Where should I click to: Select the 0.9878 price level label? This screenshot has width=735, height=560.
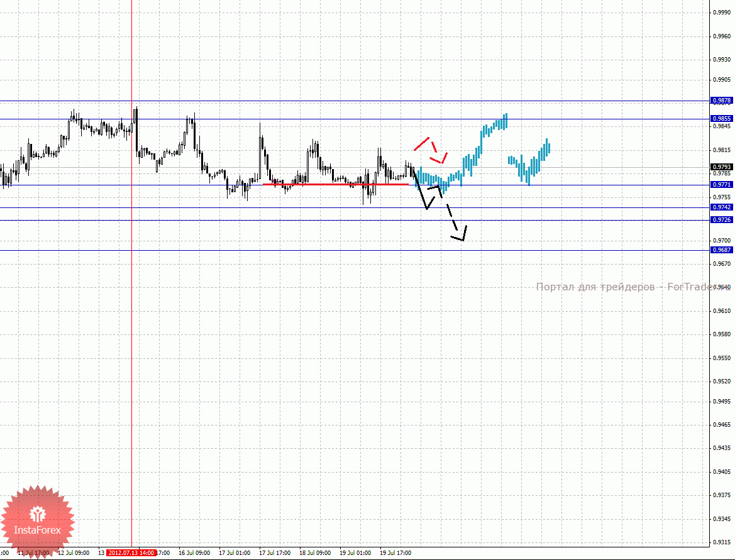pyautogui.click(x=721, y=101)
